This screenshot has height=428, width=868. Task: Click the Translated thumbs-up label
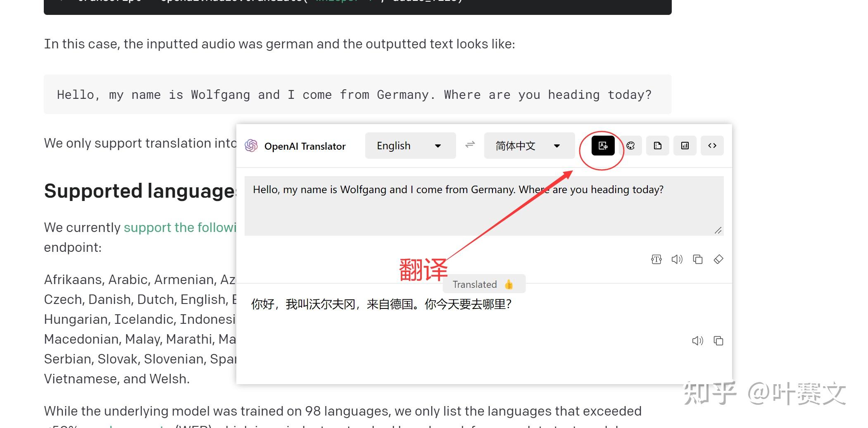tap(483, 284)
